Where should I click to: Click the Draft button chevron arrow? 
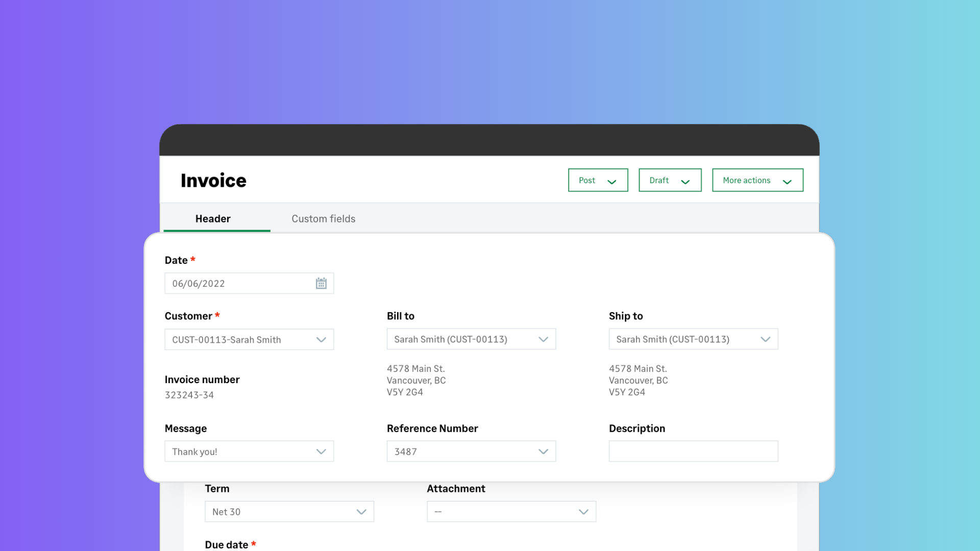point(685,182)
